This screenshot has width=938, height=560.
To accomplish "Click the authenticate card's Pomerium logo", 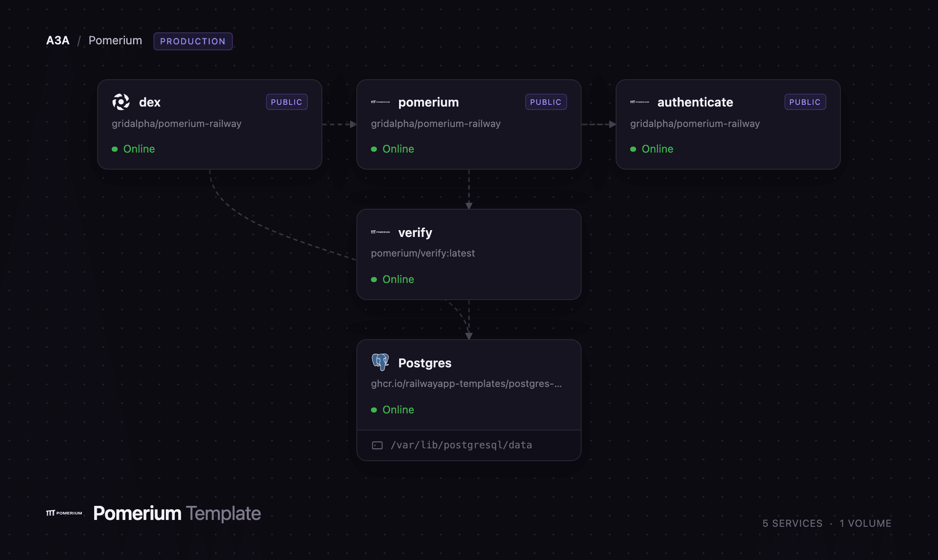I will 640,102.
